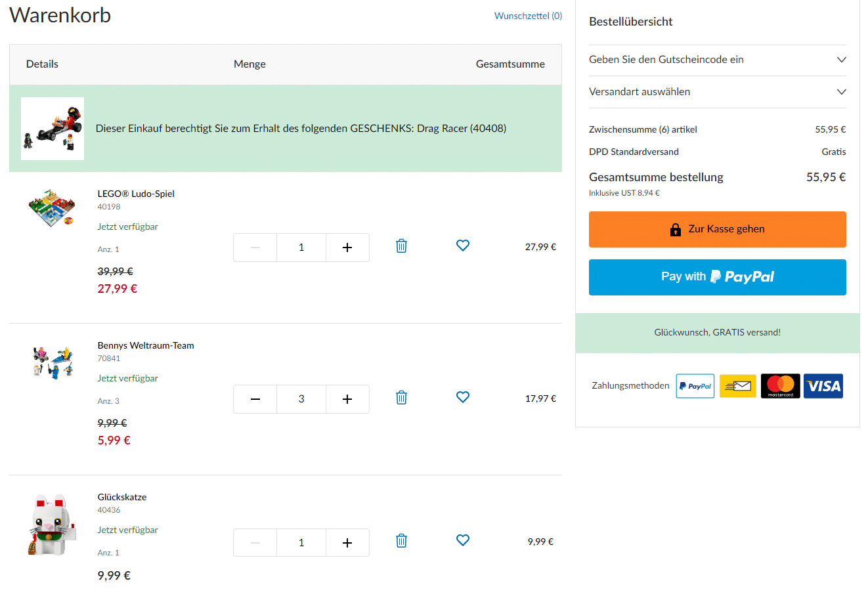Click 'Glückwunsch, GRATIS versand!' banner text
Screen dimensions: 868x604
point(718,332)
